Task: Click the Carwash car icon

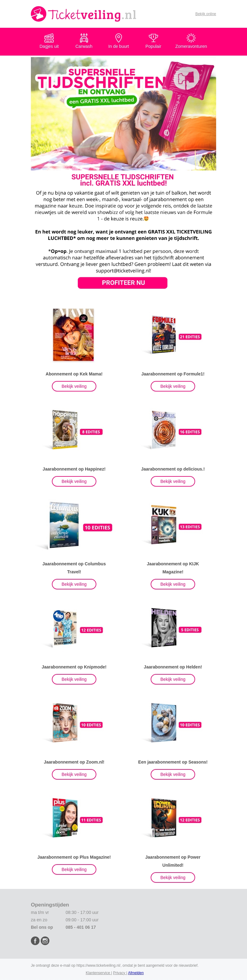Action: 84,38
